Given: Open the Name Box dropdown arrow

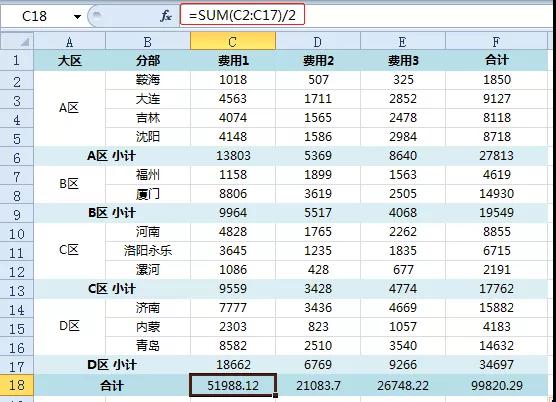Looking at the screenshot, I should [x=77, y=16].
